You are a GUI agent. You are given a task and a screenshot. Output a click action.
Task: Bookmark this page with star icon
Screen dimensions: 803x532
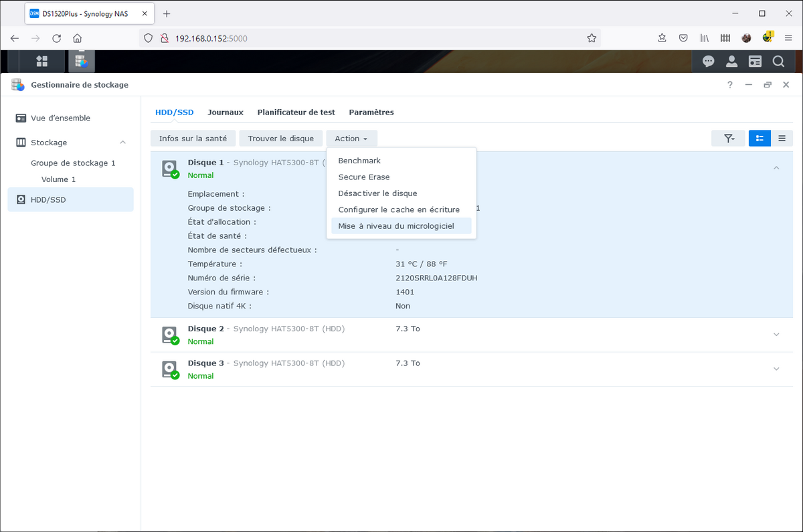592,38
